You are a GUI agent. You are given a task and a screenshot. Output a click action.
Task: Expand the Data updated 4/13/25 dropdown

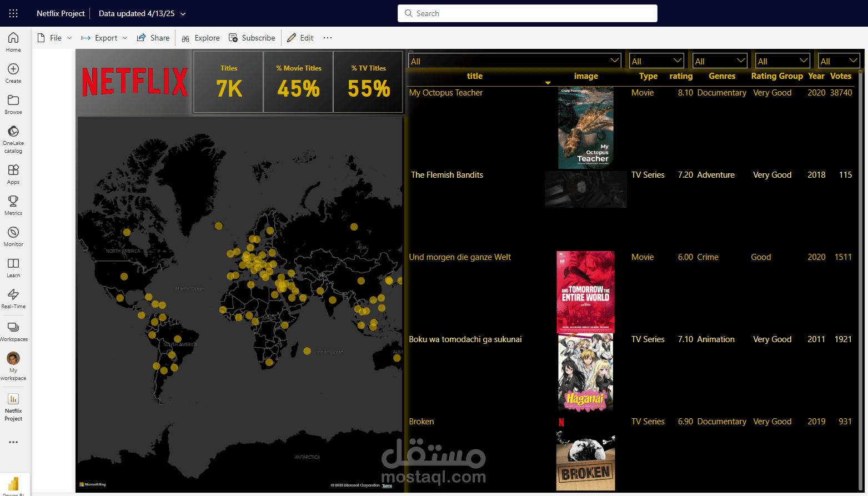point(183,13)
